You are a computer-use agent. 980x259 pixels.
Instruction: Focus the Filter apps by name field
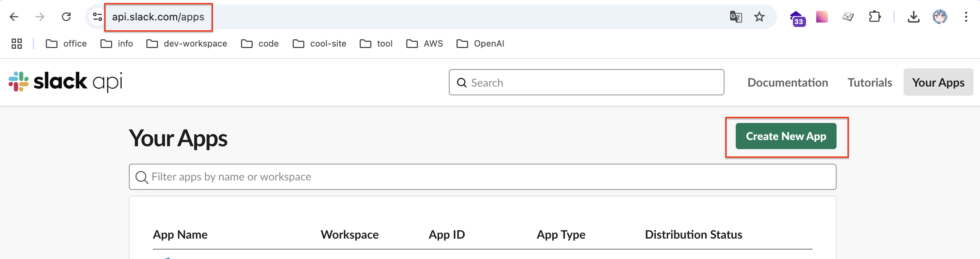(x=482, y=177)
